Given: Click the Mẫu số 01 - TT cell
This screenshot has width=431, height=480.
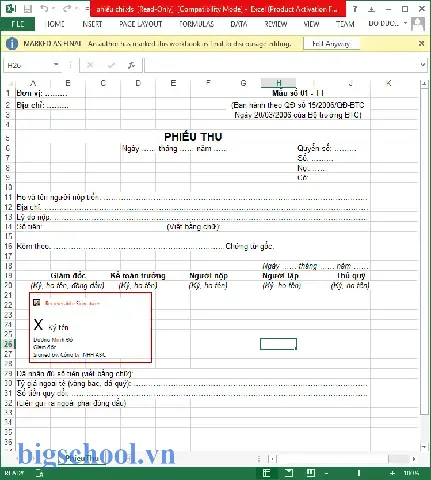Looking at the screenshot, I should click(x=298, y=93).
